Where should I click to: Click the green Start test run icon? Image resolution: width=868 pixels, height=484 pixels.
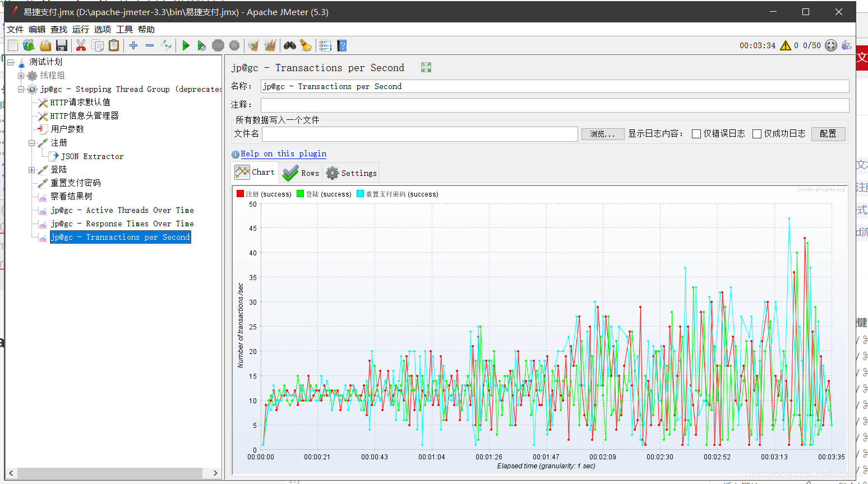click(x=186, y=46)
